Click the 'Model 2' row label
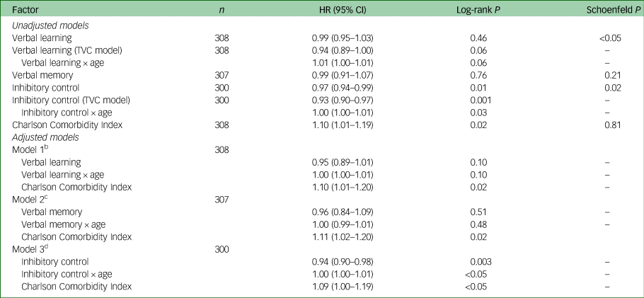The image size is (644, 298). 28,199
